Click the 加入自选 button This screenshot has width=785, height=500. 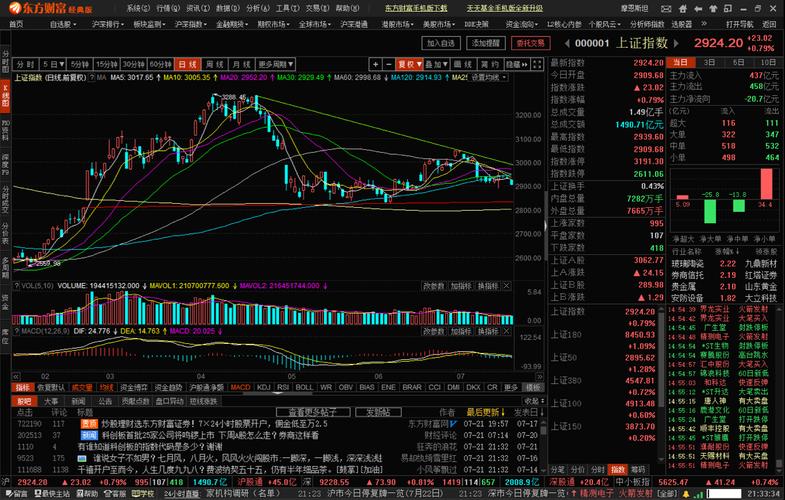pos(441,44)
